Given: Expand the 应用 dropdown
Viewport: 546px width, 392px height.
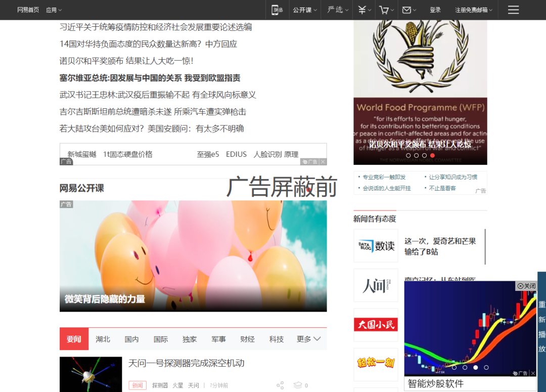Looking at the screenshot, I should (x=54, y=10).
